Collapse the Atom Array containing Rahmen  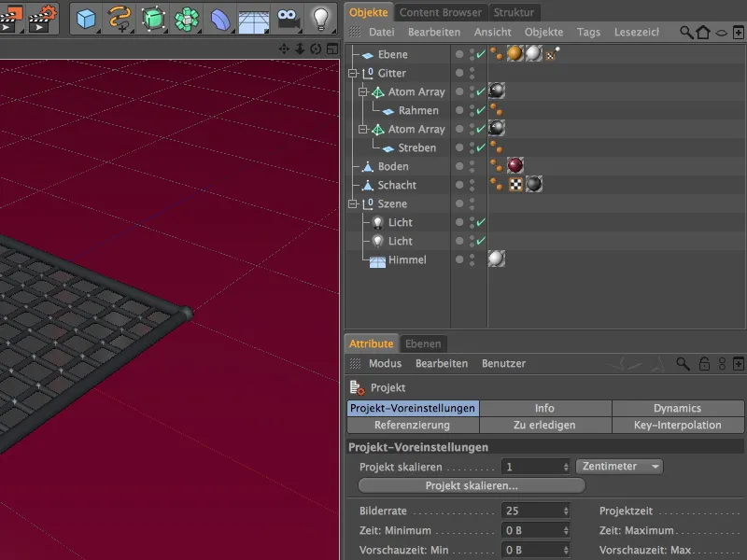click(x=363, y=91)
